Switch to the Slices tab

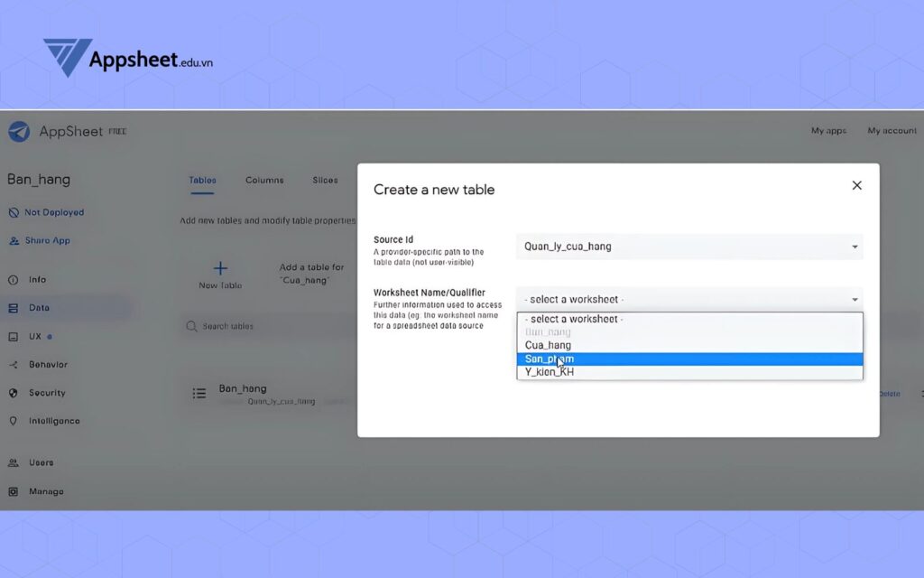click(325, 181)
